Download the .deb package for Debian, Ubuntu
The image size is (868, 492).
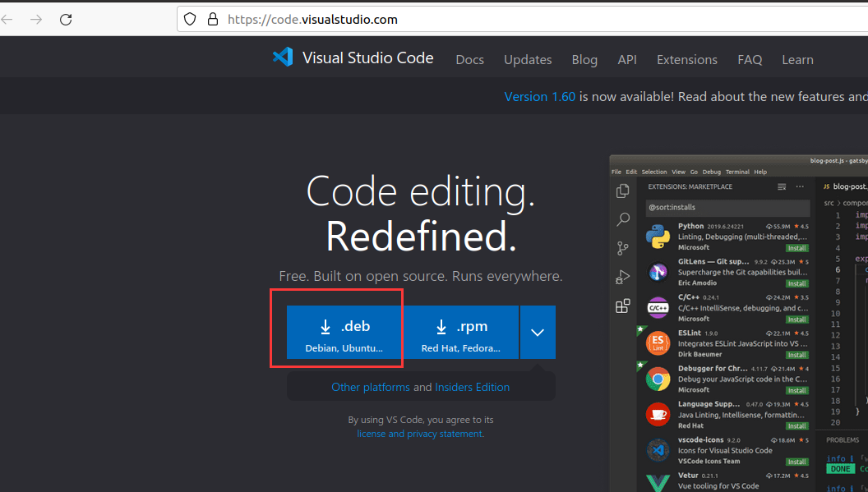pyautogui.click(x=344, y=332)
